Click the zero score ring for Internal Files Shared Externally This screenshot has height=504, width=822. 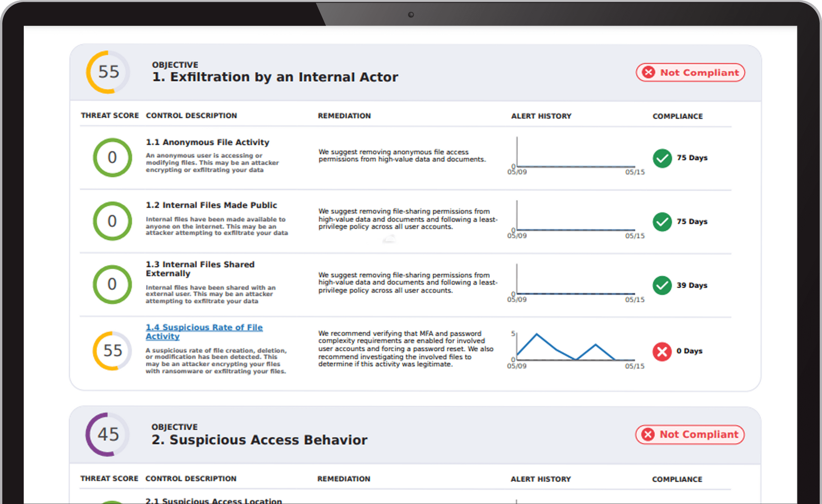click(112, 284)
